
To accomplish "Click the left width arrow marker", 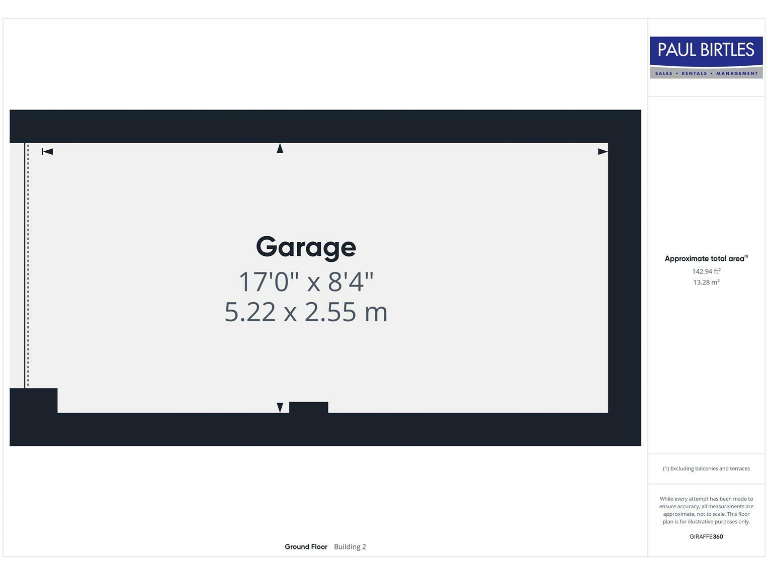I will coord(47,152).
